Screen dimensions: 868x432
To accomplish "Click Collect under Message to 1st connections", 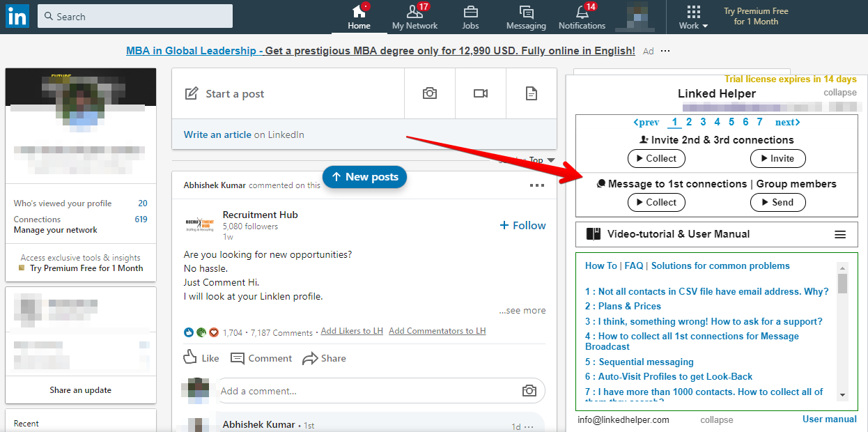I will (x=656, y=203).
